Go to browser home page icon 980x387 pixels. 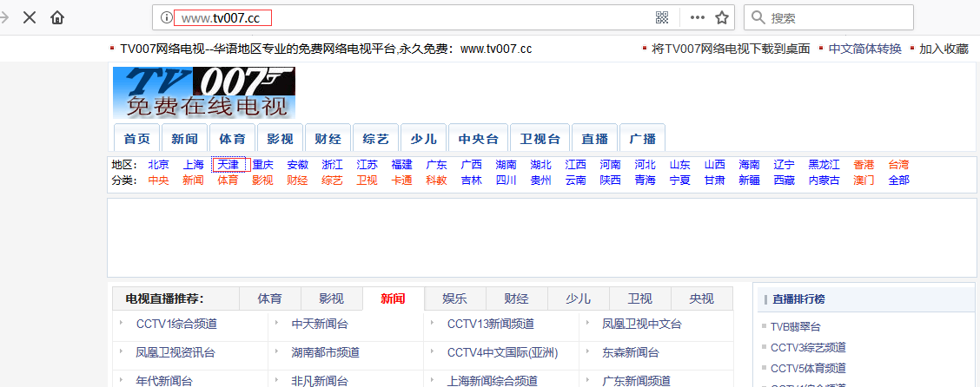(57, 17)
